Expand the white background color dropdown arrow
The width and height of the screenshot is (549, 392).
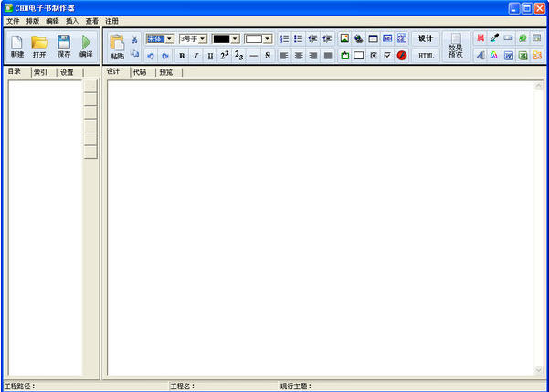pos(268,39)
